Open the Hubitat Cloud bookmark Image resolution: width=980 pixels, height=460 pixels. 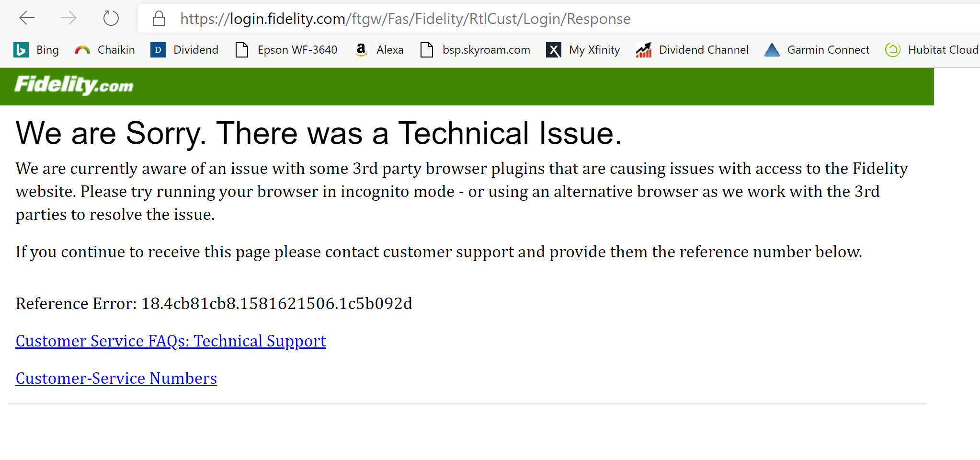pos(932,50)
